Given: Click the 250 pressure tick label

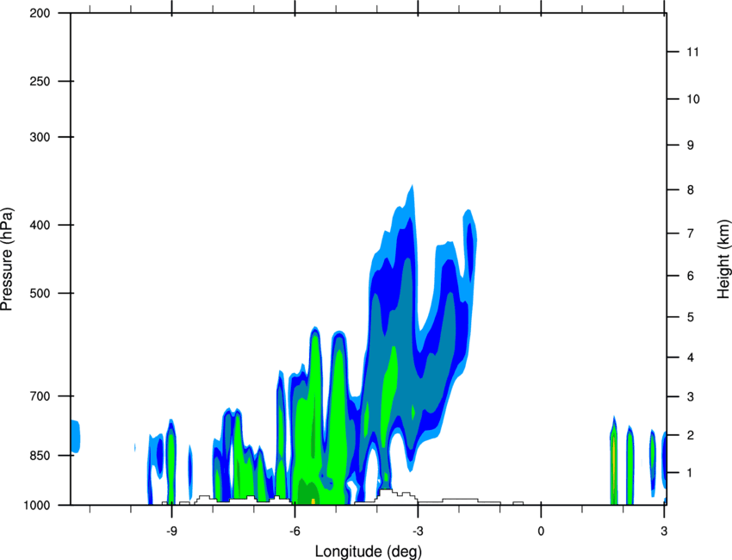Looking at the screenshot, I should (40, 81).
